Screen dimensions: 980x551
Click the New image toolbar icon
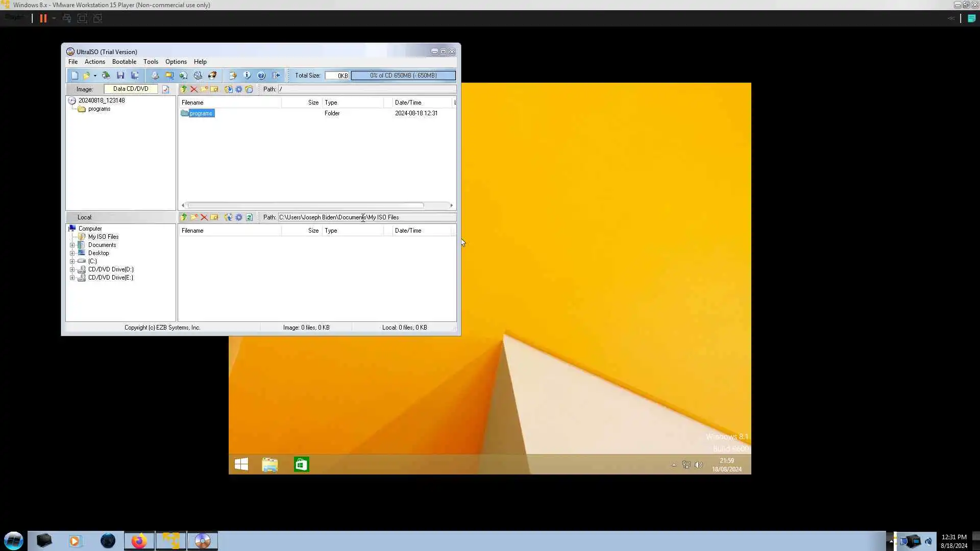pyautogui.click(x=75, y=76)
